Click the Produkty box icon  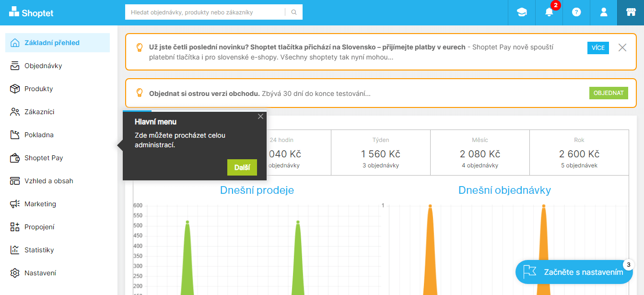15,89
